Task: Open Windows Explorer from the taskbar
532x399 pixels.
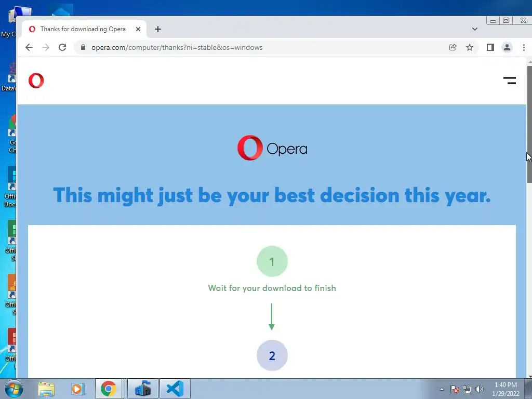Action: tap(46, 389)
